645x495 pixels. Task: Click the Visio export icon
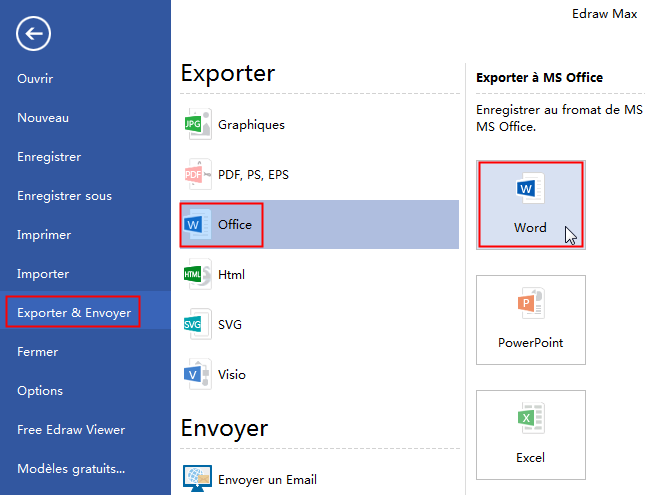click(194, 375)
